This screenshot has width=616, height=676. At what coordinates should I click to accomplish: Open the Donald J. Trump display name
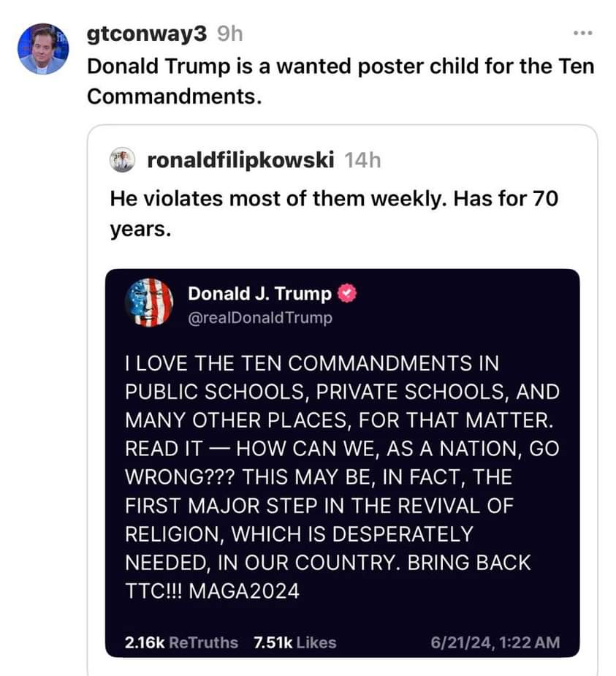coord(259,294)
